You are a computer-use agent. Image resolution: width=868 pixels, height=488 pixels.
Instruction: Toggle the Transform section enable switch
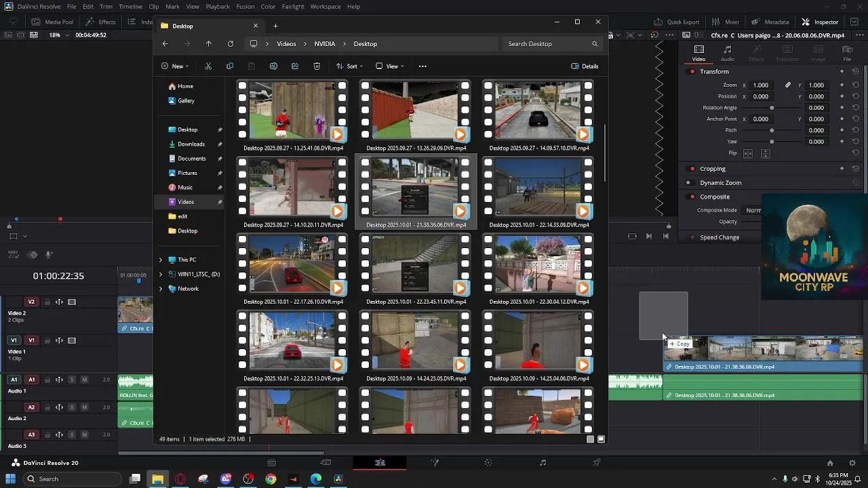coord(692,72)
